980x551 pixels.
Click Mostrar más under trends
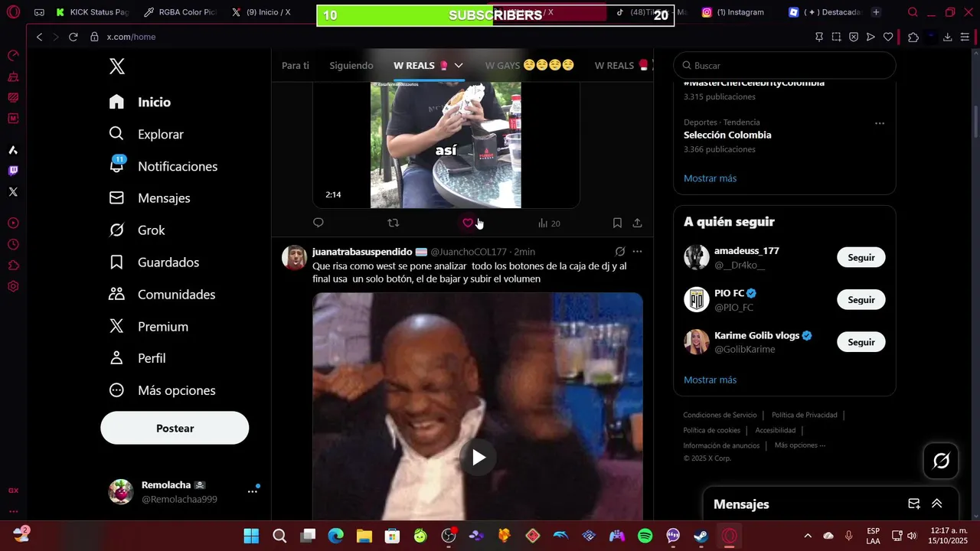(x=710, y=178)
